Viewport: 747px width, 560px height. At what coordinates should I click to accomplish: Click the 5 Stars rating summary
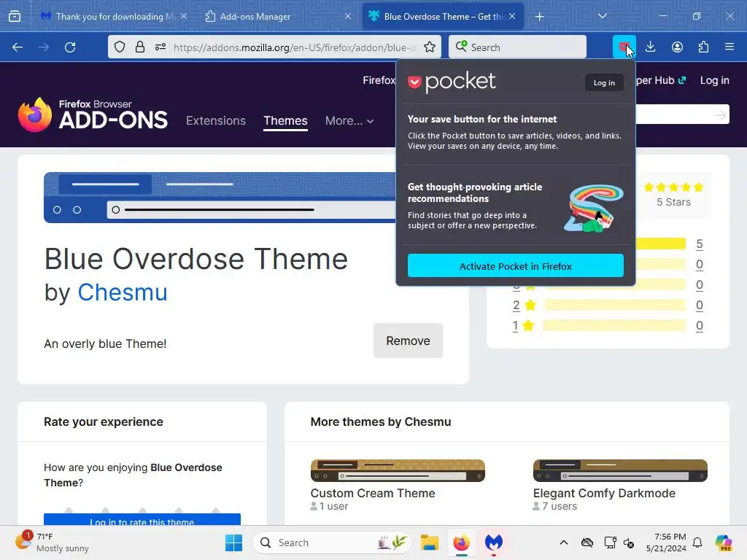673,195
